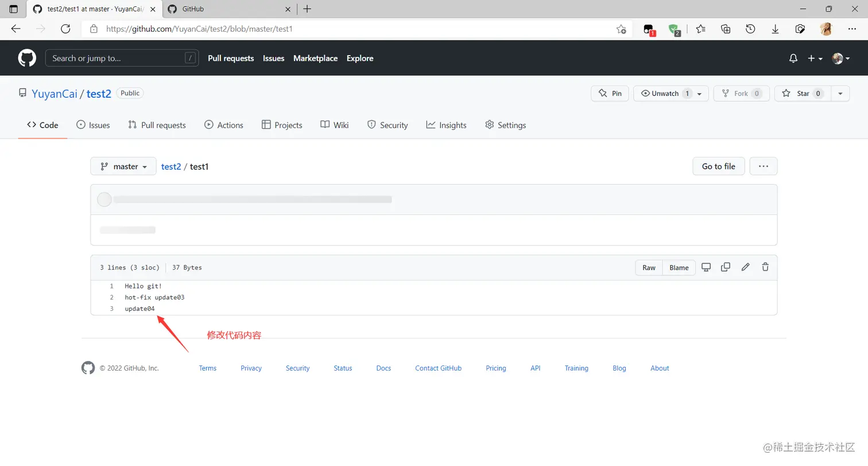Open the plus create-new dropdown

click(x=815, y=58)
